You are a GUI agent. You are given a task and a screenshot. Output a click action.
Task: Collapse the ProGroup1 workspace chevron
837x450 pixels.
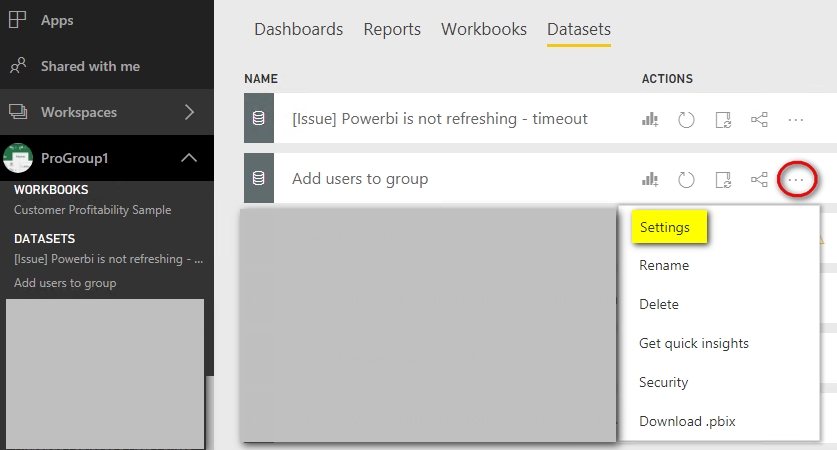pyautogui.click(x=189, y=158)
